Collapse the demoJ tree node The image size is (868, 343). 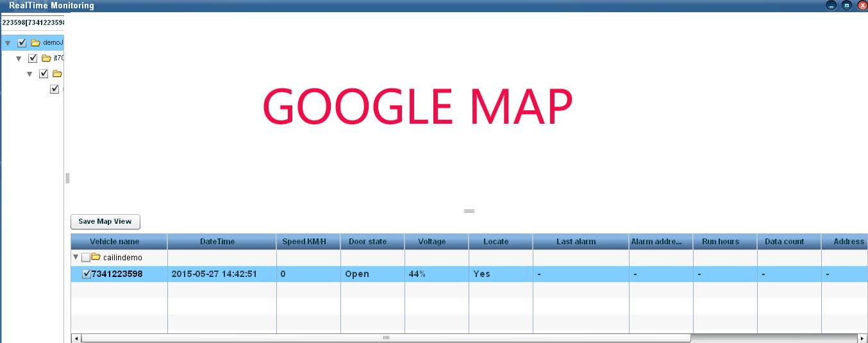8,44
